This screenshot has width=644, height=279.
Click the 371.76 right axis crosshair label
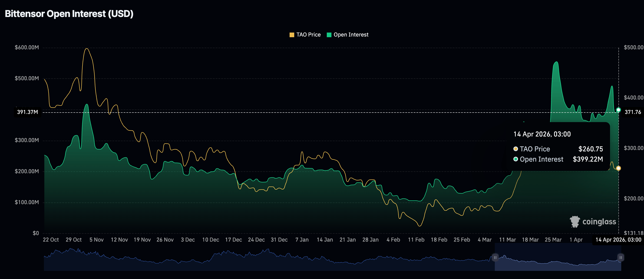coord(633,112)
